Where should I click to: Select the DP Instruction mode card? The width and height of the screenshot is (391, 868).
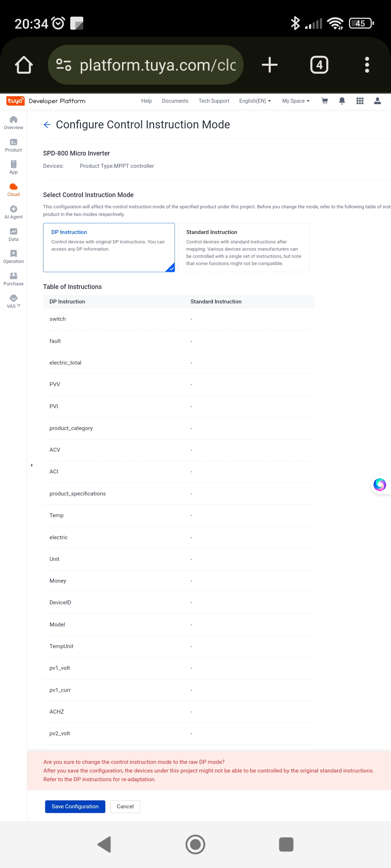point(109,247)
